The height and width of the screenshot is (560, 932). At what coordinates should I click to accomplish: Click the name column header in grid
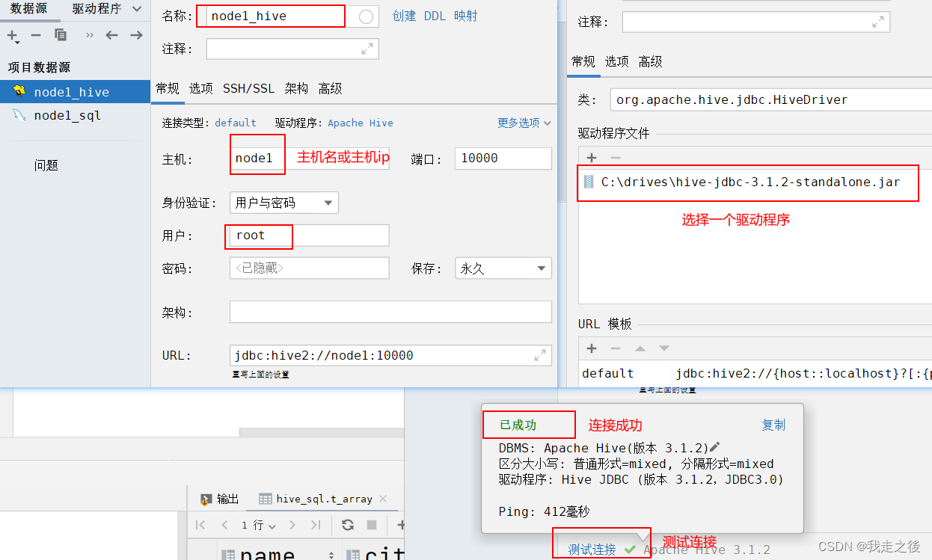[x=278, y=554]
